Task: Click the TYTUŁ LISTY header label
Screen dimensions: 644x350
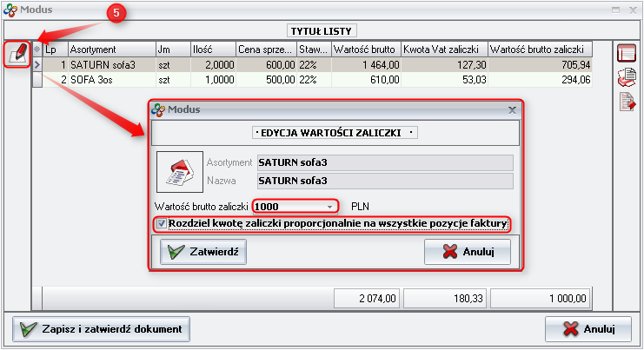Action: point(322,31)
